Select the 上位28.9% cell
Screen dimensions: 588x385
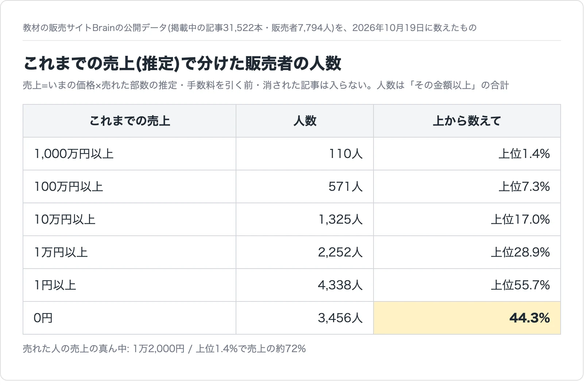467,252
